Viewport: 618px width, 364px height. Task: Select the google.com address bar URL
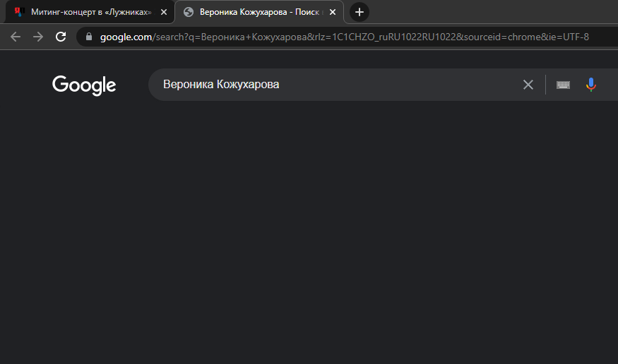pos(344,37)
